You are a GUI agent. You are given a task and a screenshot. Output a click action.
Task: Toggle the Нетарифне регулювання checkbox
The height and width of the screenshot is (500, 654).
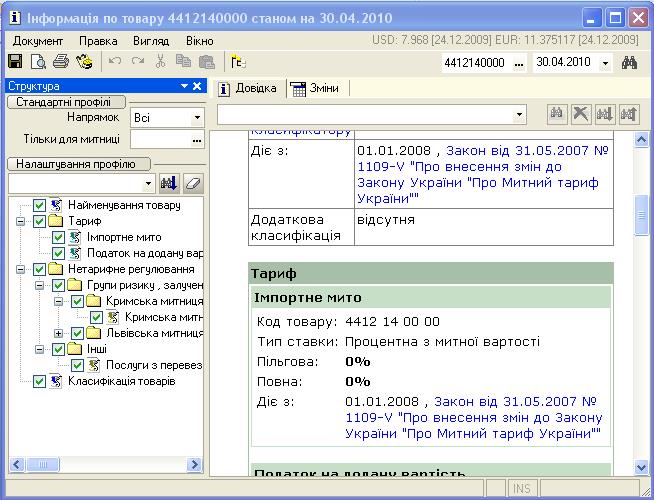point(39,269)
